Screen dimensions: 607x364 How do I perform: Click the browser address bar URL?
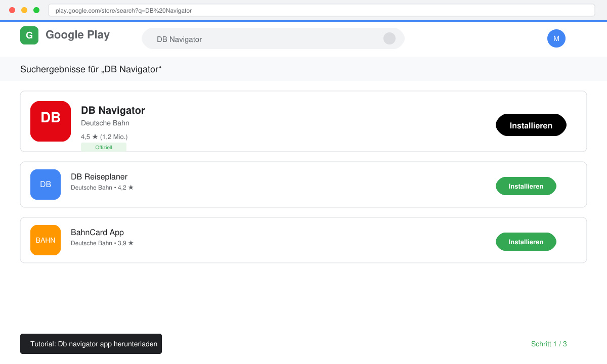(322, 10)
